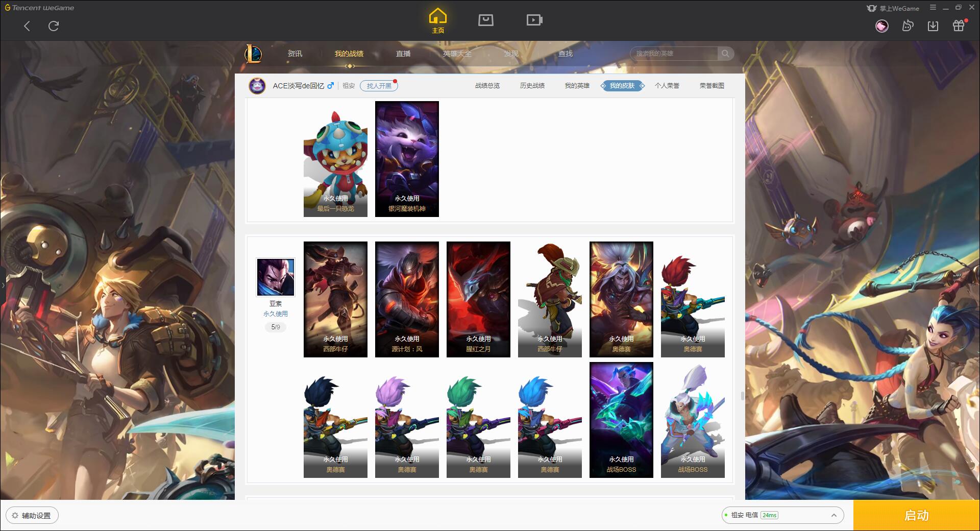
Task: Select the 我的战绩 tab
Action: click(x=349, y=54)
